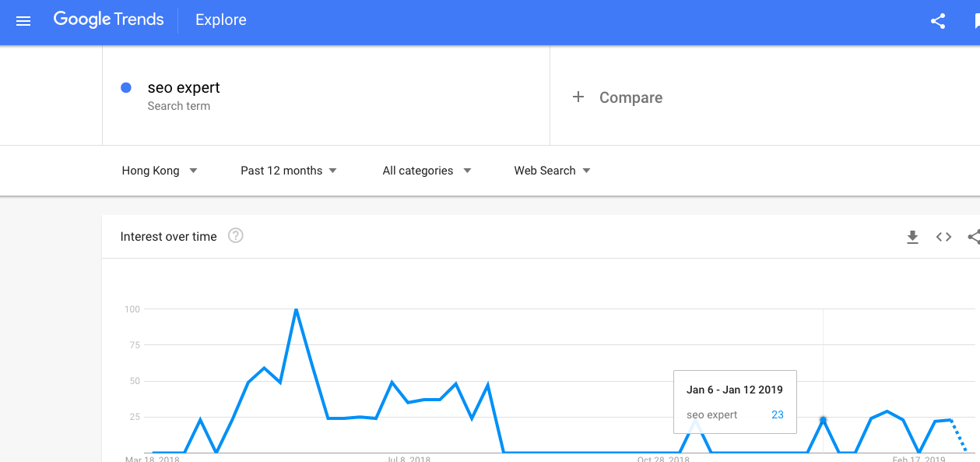Download the Interest over time CSV
The width and height of the screenshot is (980, 462).
click(913, 237)
